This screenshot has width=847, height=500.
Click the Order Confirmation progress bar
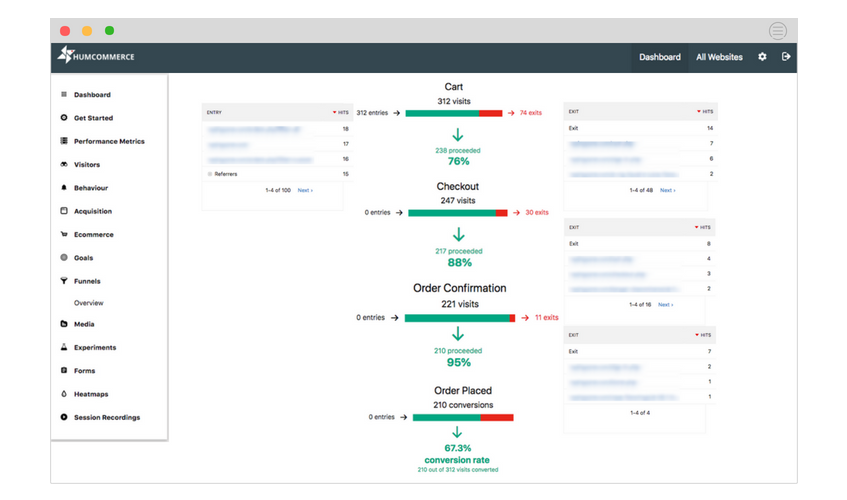point(460,318)
